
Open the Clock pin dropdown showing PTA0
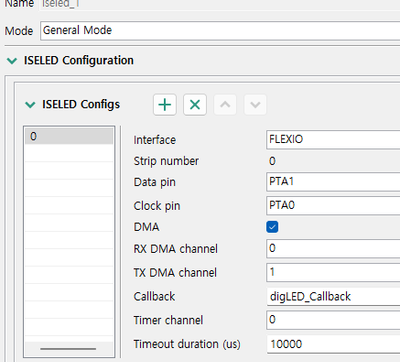[x=333, y=205]
